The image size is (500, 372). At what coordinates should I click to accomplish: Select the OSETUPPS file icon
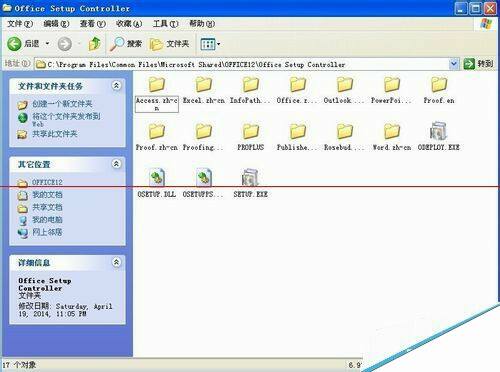click(x=204, y=178)
